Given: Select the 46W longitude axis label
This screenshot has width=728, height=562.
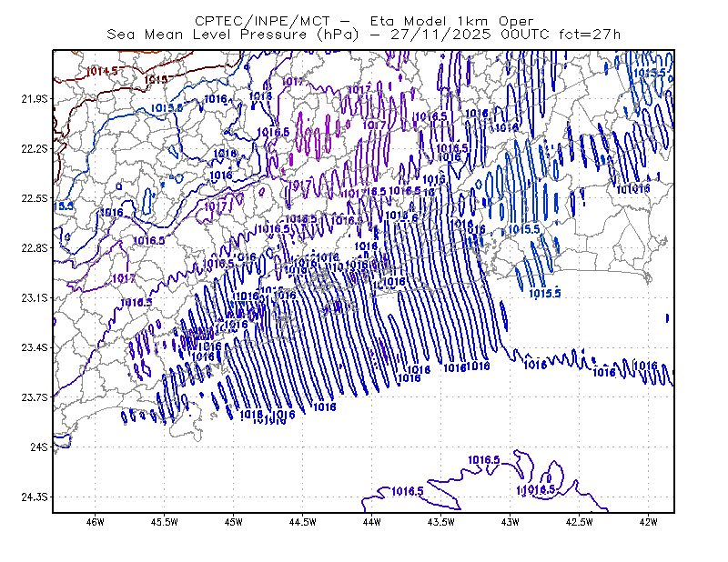Looking at the screenshot, I should click(x=96, y=522).
